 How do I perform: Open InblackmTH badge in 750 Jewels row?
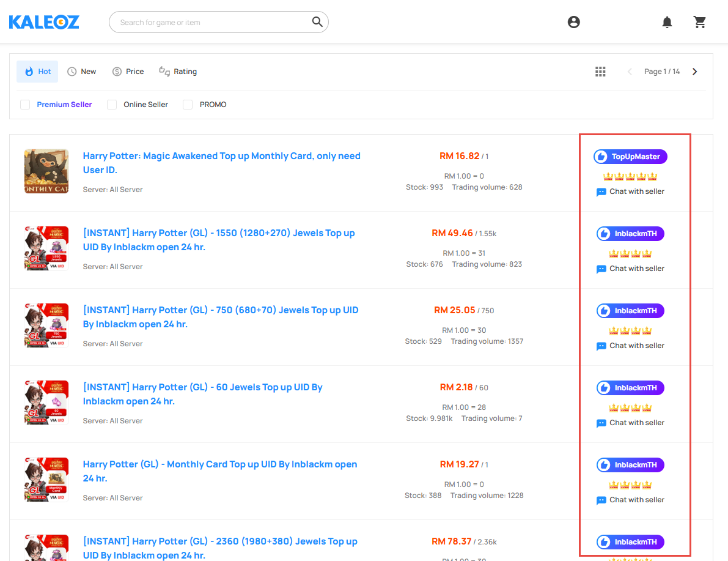pos(630,311)
